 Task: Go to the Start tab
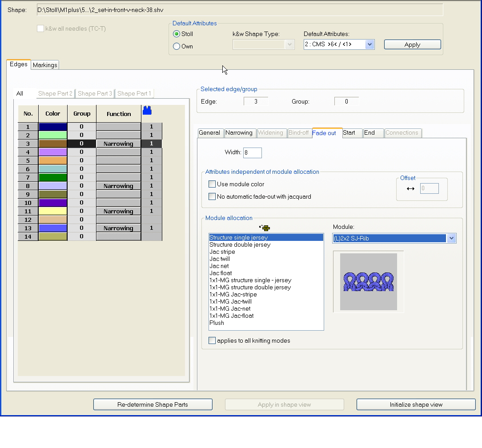349,133
